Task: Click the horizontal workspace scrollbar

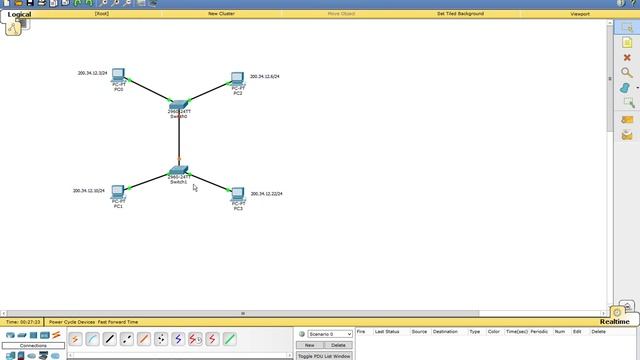Action: coord(243,313)
